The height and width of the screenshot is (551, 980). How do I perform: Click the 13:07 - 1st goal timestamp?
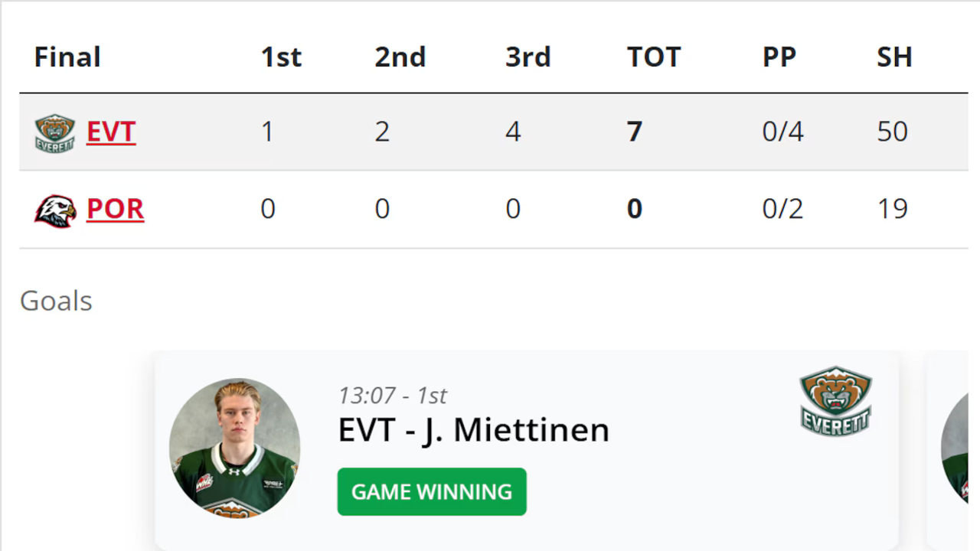(x=392, y=395)
